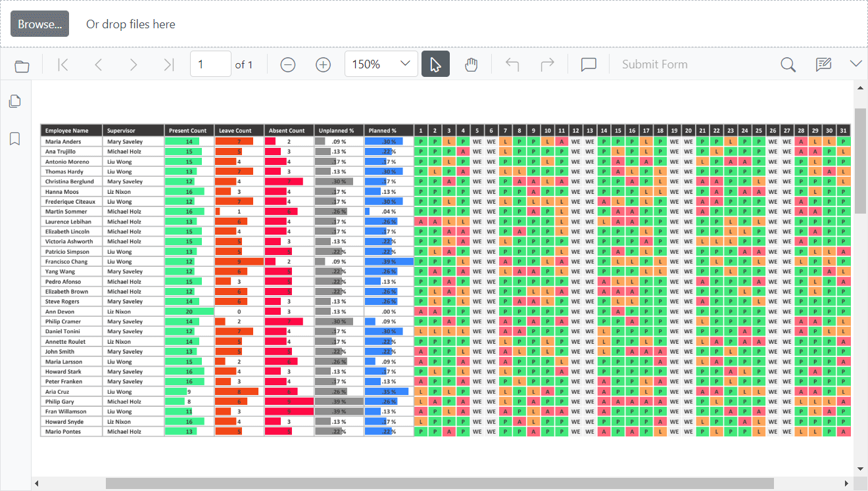This screenshot has height=491, width=868.
Task: Expand the toolbar chevron on far right
Action: (x=856, y=64)
